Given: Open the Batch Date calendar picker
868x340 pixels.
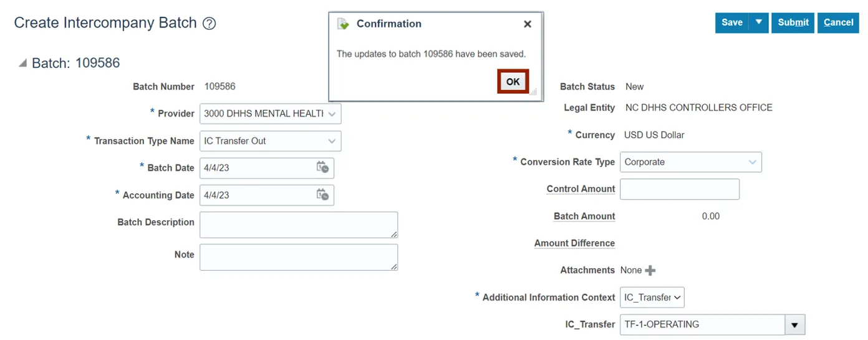Looking at the screenshot, I should tap(322, 168).
